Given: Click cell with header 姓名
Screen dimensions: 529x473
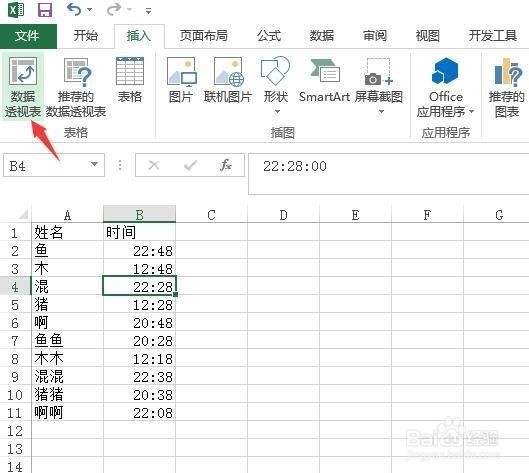Looking at the screenshot, I should pyautogui.click(x=67, y=232).
